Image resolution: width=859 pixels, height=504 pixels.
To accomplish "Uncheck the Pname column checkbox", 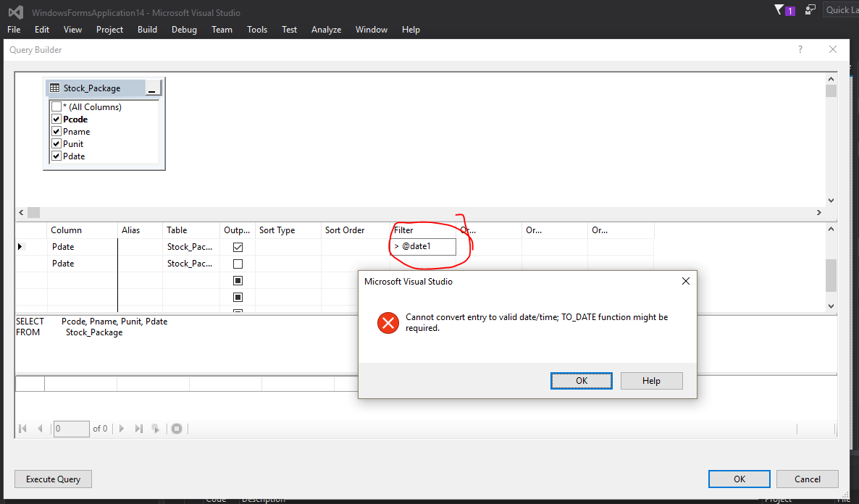I will pos(56,131).
